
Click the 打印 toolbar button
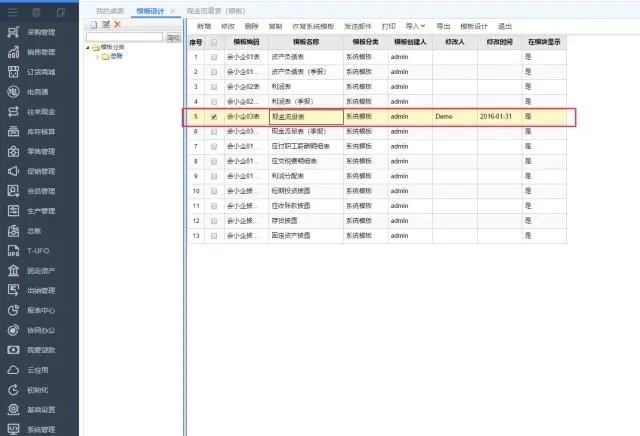389,26
